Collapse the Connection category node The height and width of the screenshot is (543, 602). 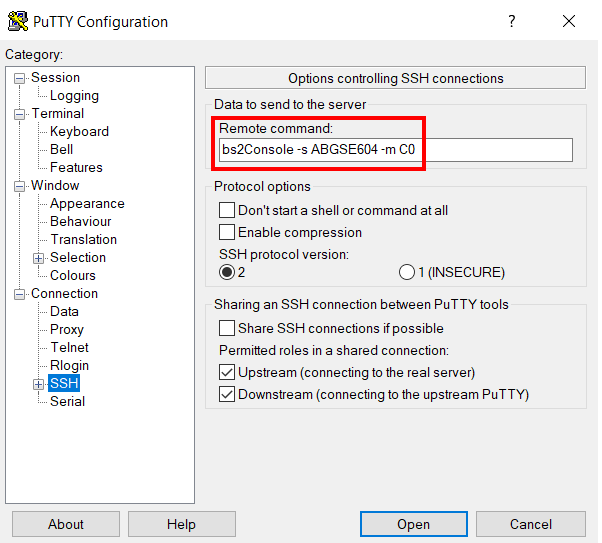click(21, 294)
